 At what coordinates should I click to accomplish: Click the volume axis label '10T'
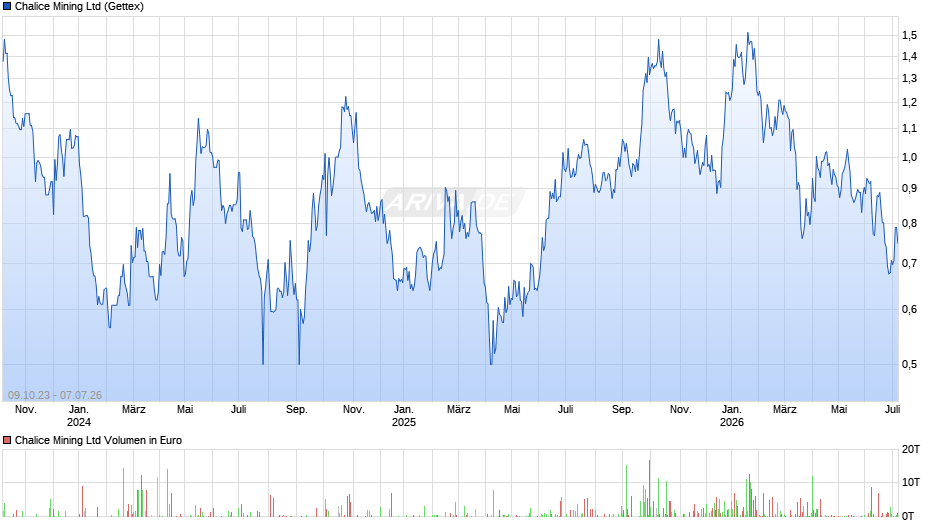911,482
